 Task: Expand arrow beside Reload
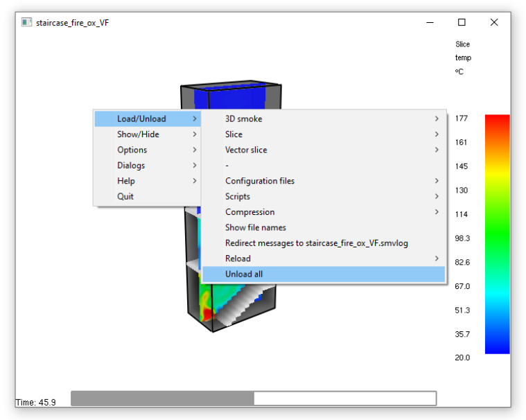(437, 259)
